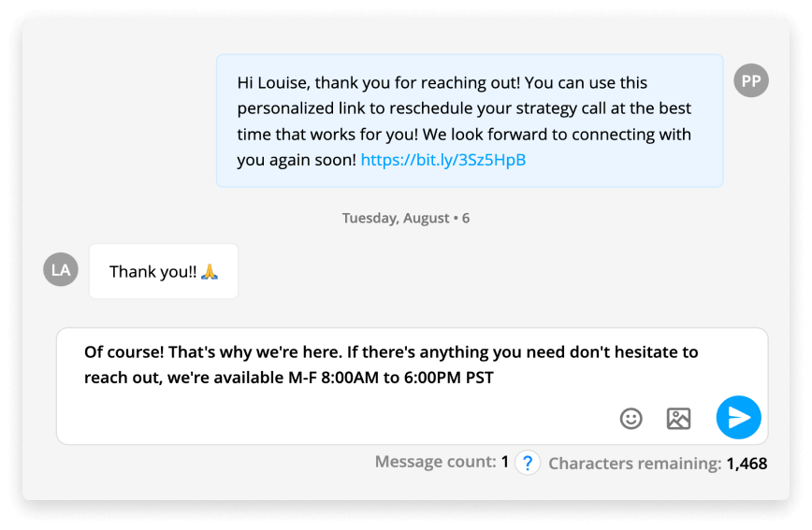Click the 1,468 characters remaining value

tap(747, 463)
